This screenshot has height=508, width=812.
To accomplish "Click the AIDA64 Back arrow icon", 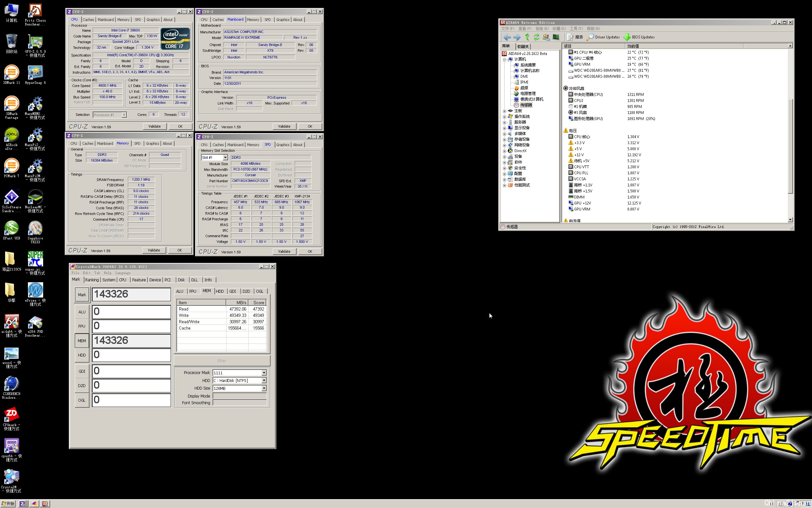I will 507,37.
